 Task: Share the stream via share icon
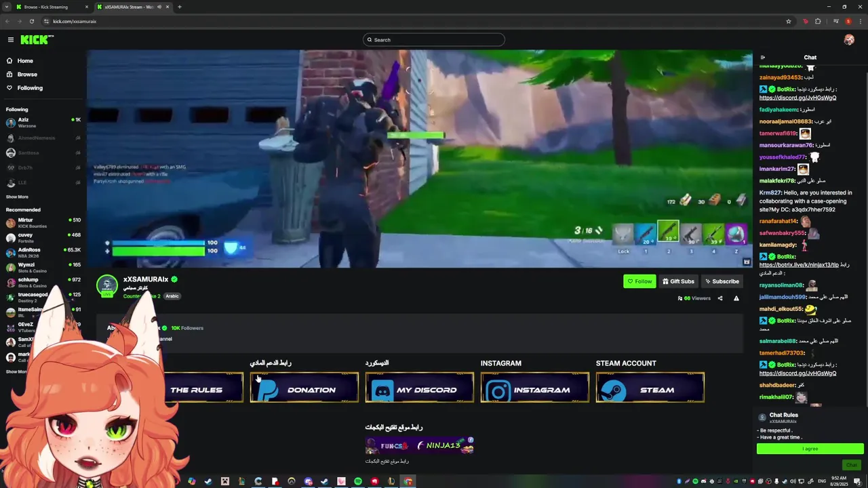point(720,298)
